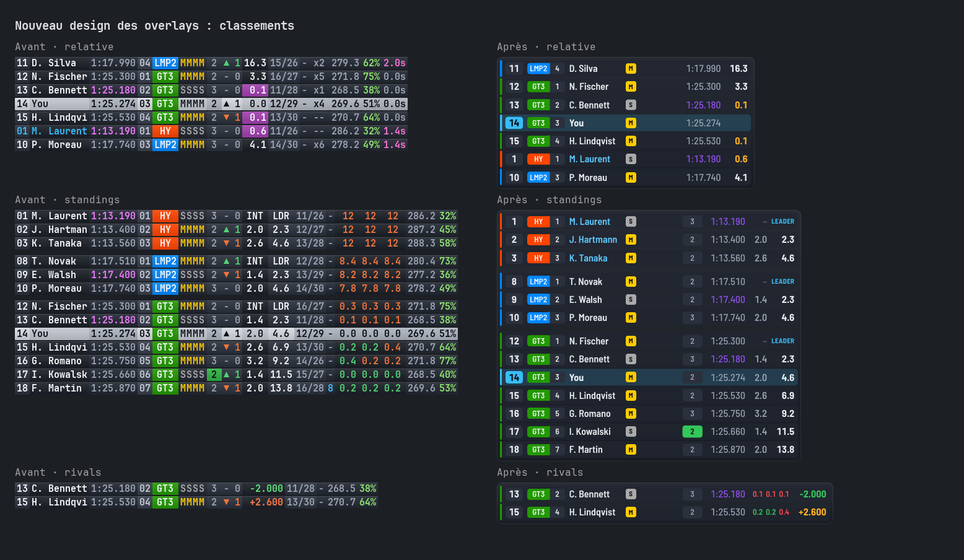Click the green 2 box in I. Kowalsk's Avant standings row
The height and width of the screenshot is (560, 964).
[x=214, y=375]
